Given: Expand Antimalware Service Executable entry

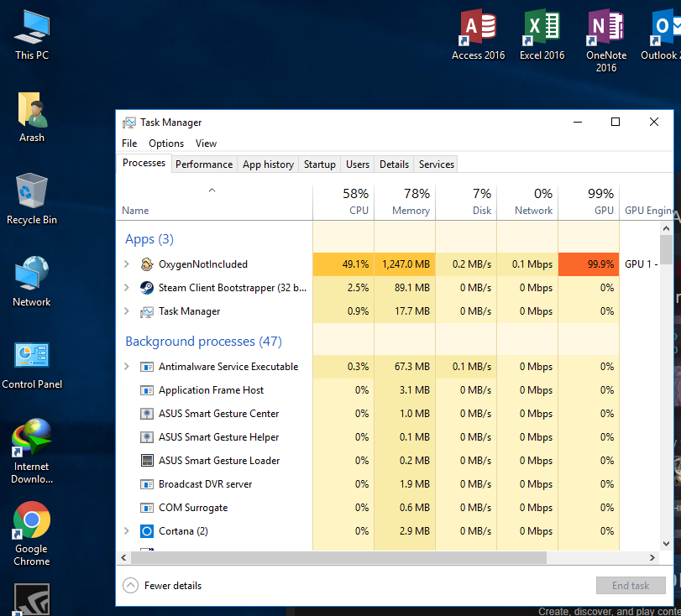Looking at the screenshot, I should pos(127,367).
